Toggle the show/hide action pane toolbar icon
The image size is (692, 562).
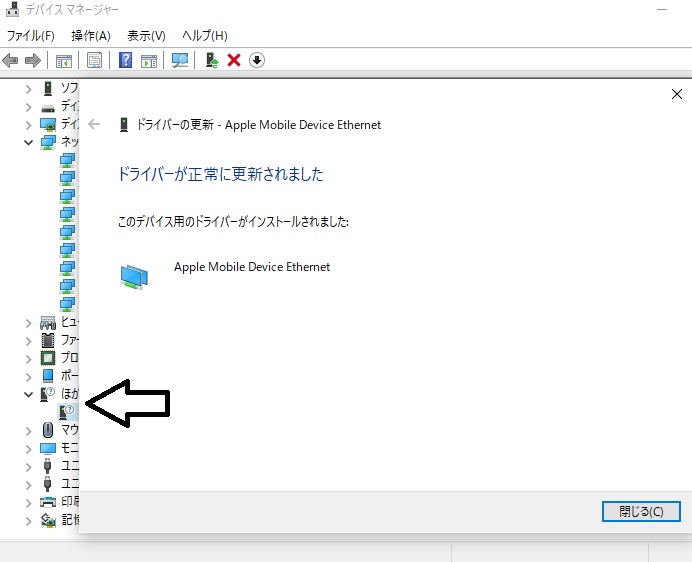(149, 60)
